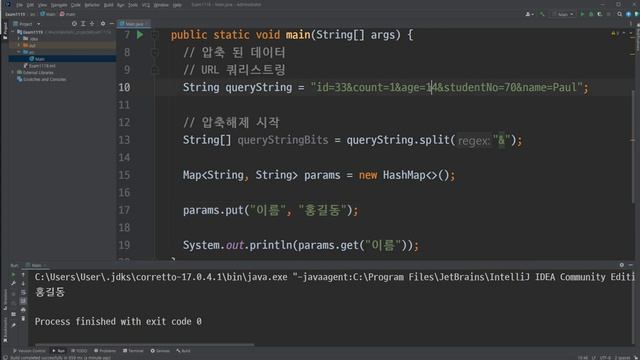Open the Code menu

click(76, 5)
